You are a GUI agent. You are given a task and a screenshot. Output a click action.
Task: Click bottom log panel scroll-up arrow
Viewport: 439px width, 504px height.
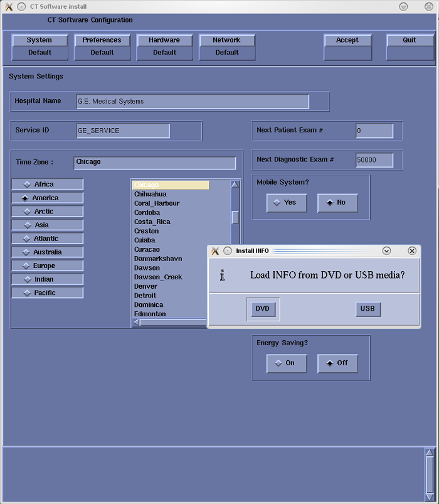(429, 453)
